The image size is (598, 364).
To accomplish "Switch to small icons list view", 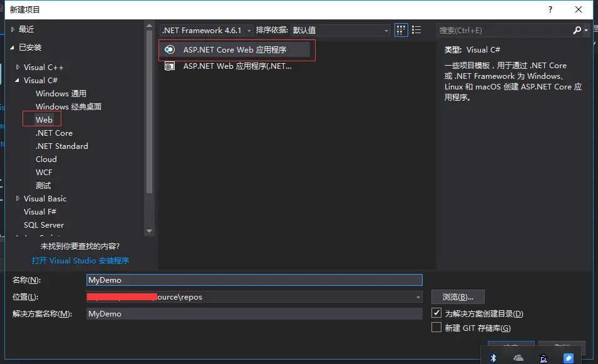I will (x=416, y=30).
